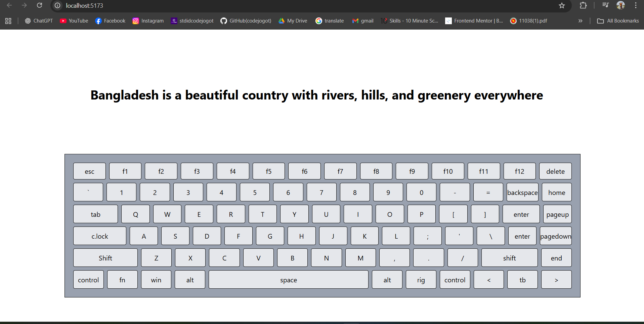Screen dimensions: 644x324
Task: Open the translate bookmark
Action: click(330, 21)
